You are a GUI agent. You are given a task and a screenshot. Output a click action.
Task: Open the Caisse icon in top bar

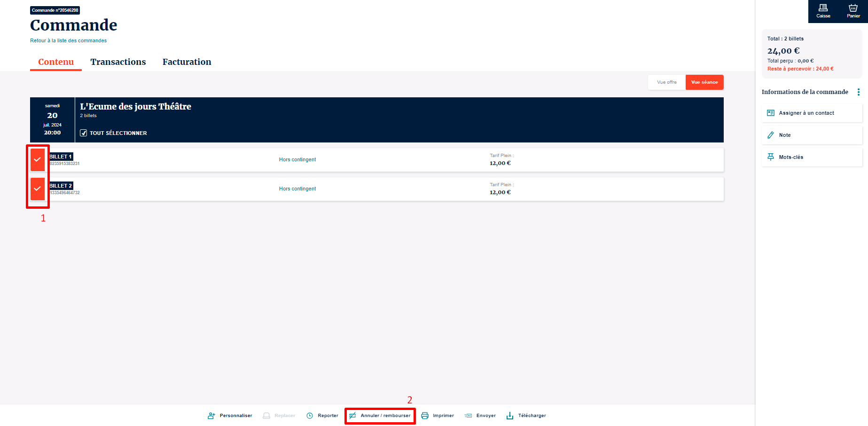click(823, 8)
